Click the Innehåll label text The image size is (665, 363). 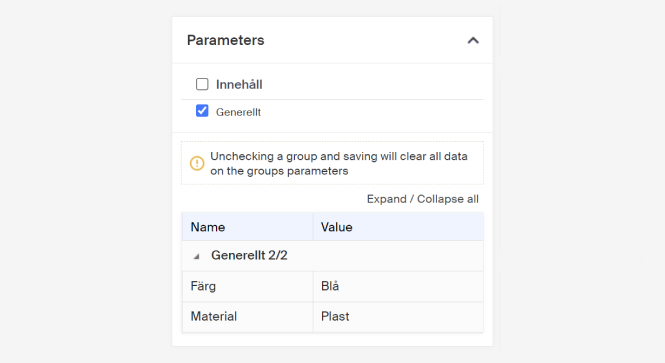tap(239, 84)
